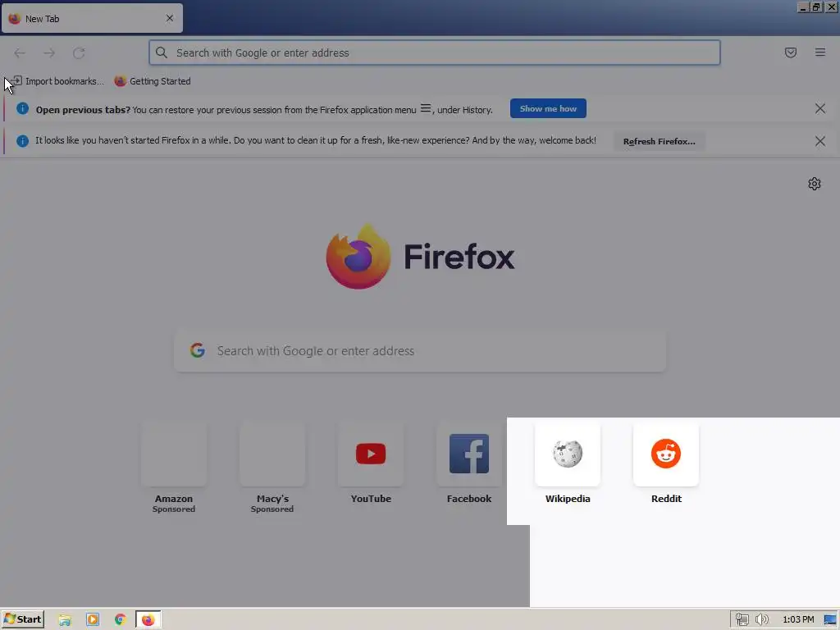Open the Save to Pocket icon

point(791,52)
